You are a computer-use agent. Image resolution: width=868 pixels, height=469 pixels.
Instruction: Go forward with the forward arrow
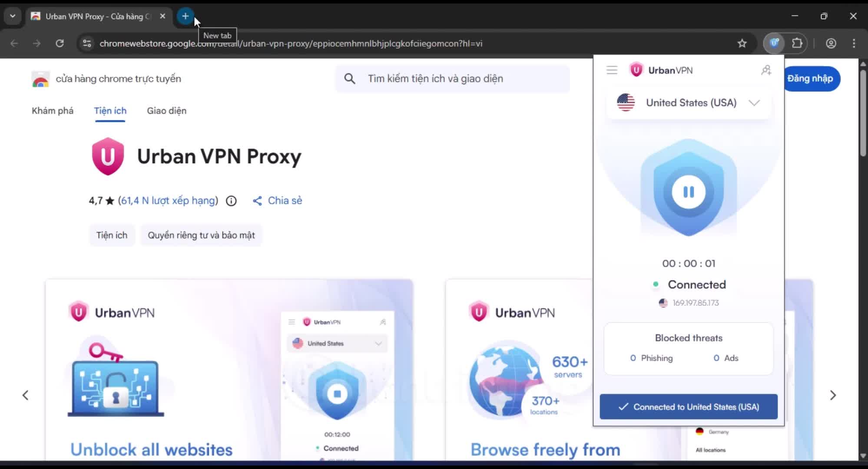[x=37, y=43]
